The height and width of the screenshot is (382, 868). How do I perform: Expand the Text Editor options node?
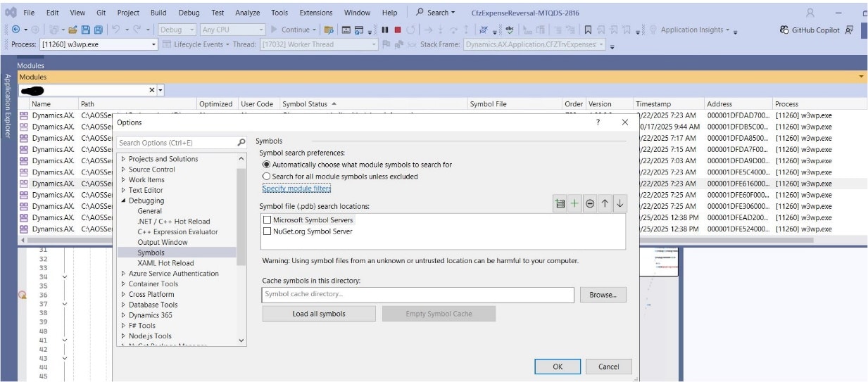pos(124,190)
